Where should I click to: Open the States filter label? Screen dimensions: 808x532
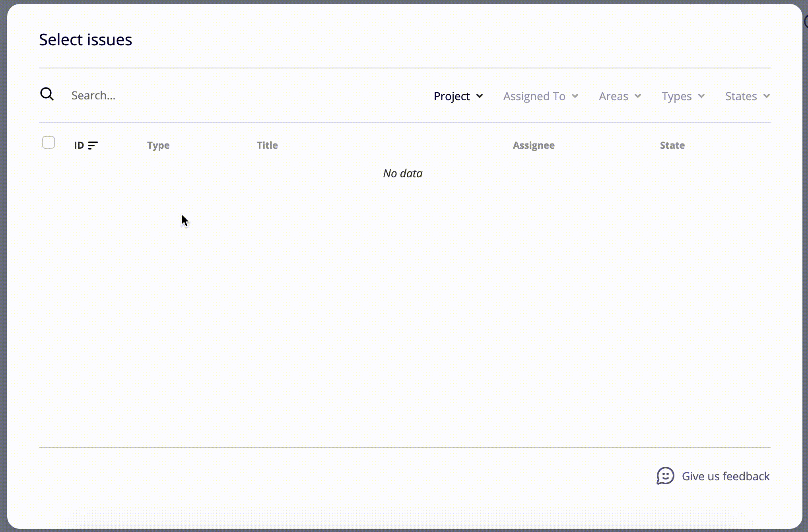(741, 96)
